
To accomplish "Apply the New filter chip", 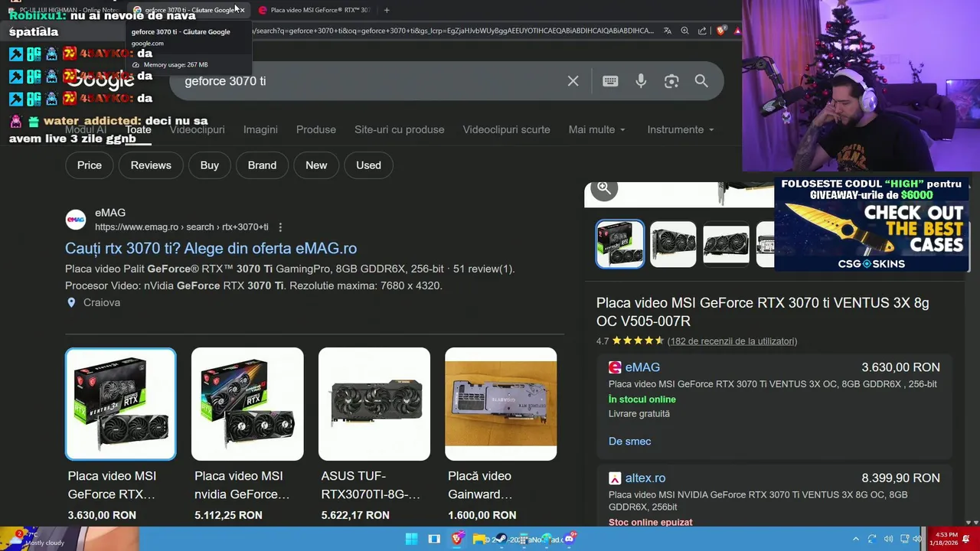I will point(316,165).
